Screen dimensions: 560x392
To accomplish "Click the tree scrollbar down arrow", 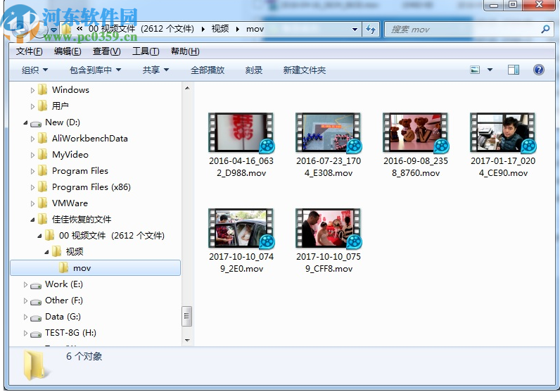I will 187,341.
